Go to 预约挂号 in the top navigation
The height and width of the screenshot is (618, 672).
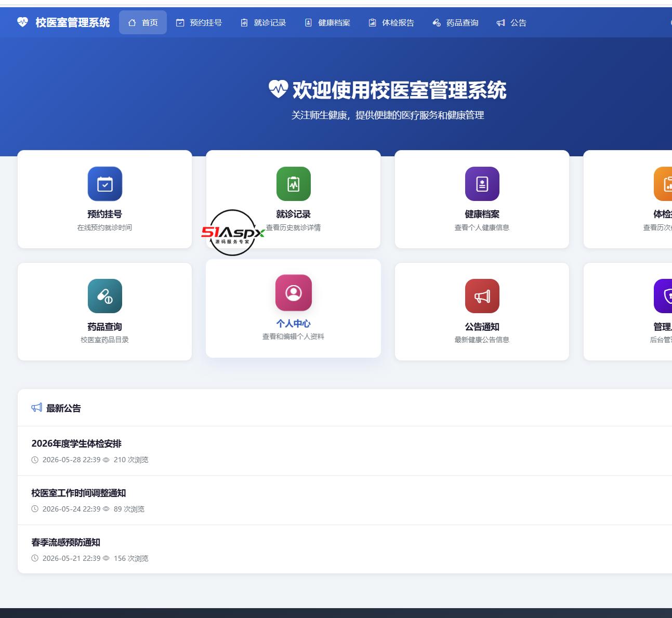point(199,22)
